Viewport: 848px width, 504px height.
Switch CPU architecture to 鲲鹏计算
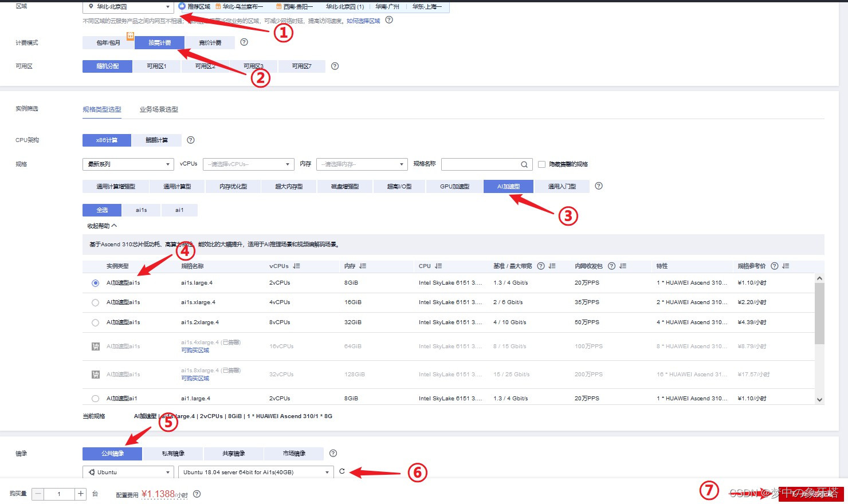pos(156,140)
